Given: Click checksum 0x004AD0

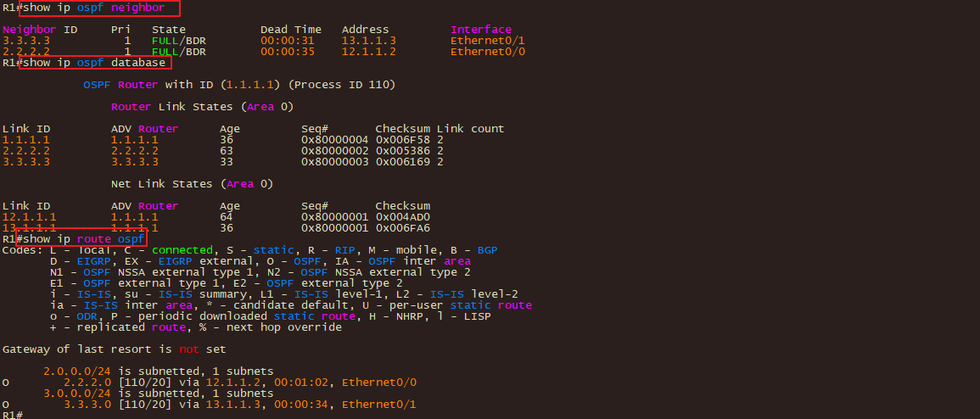Looking at the screenshot, I should pos(402,217).
